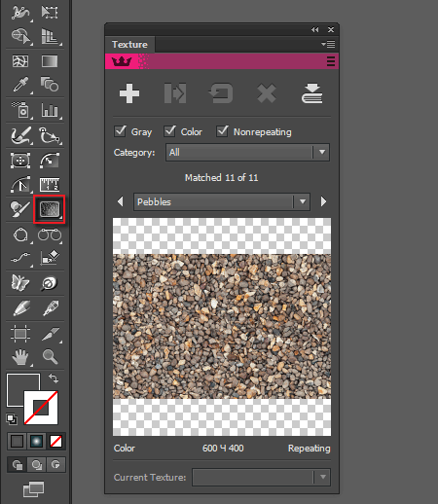Screen dimensions: 438x504
Task: Open the Texture panel flyout menu
Action: pos(328,44)
